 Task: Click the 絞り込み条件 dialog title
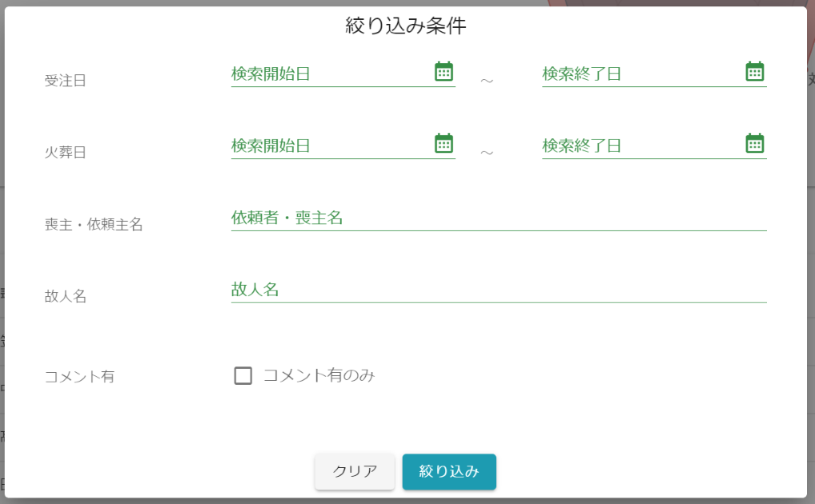click(406, 26)
